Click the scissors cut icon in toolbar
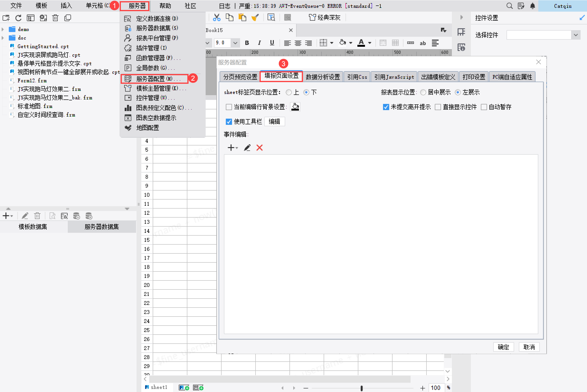Viewport: 587px width, 392px height. point(217,18)
